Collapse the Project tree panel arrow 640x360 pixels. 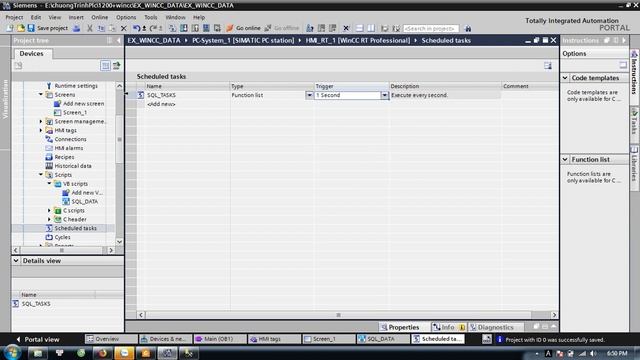pos(119,40)
